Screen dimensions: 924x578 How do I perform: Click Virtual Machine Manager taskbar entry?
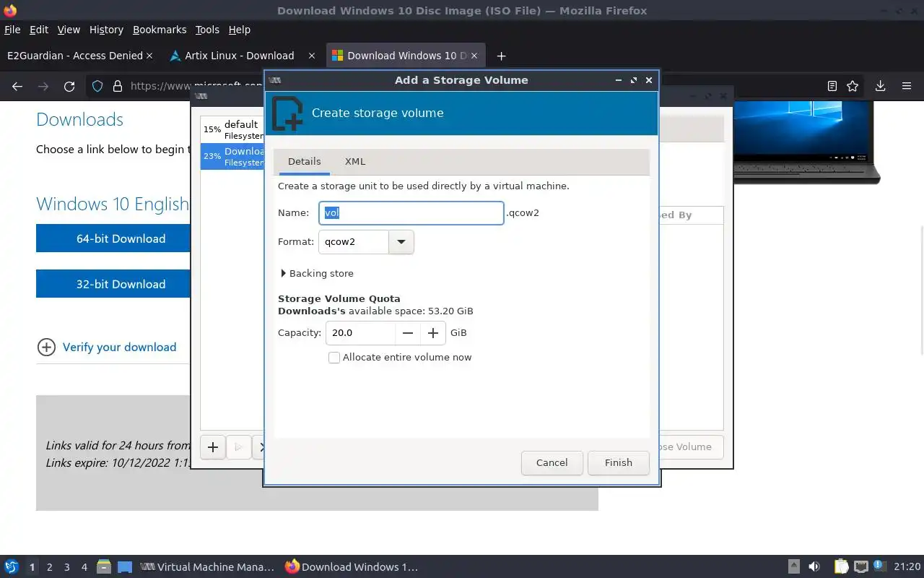click(207, 567)
